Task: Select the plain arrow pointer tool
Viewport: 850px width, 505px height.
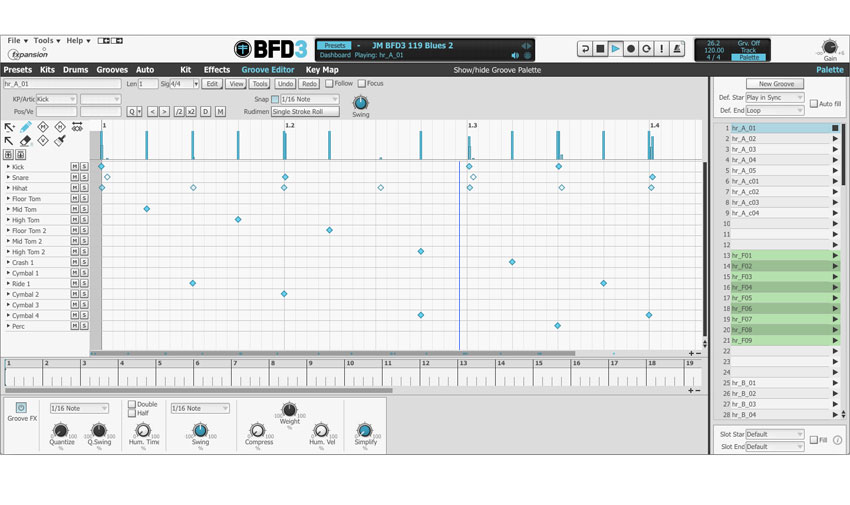Action: (9, 141)
